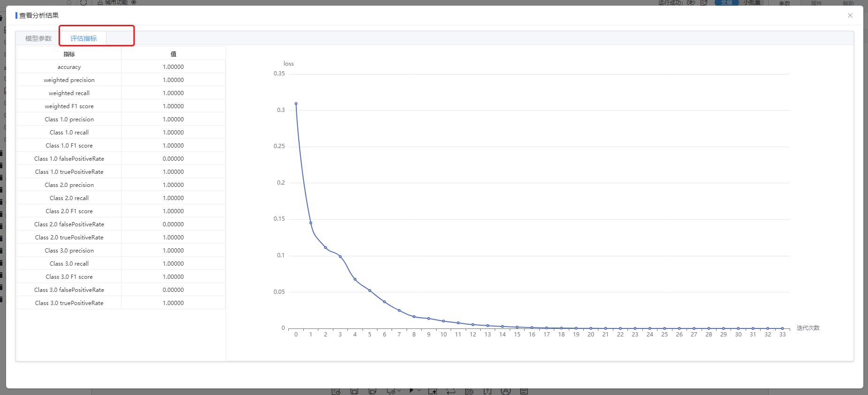Click the 0.35 y-axis label

(279, 74)
